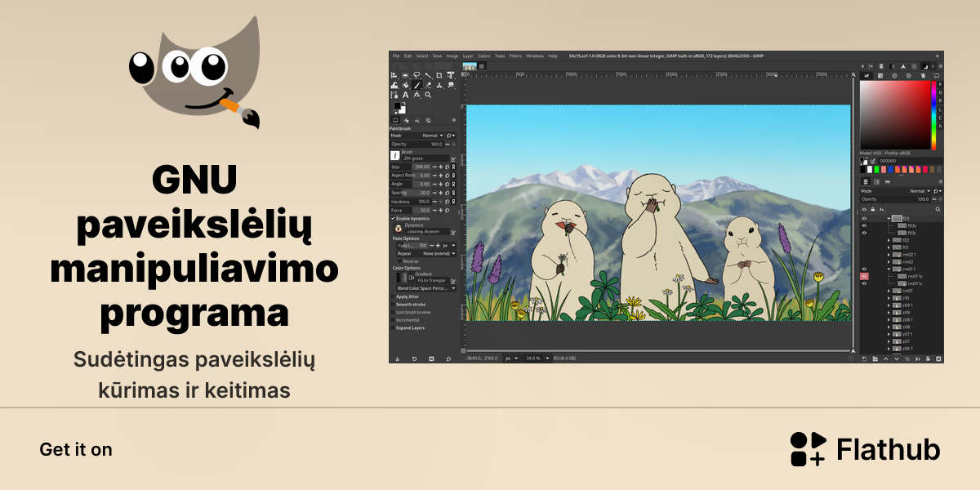Decrease brush Size with minus button

[x=434, y=167]
